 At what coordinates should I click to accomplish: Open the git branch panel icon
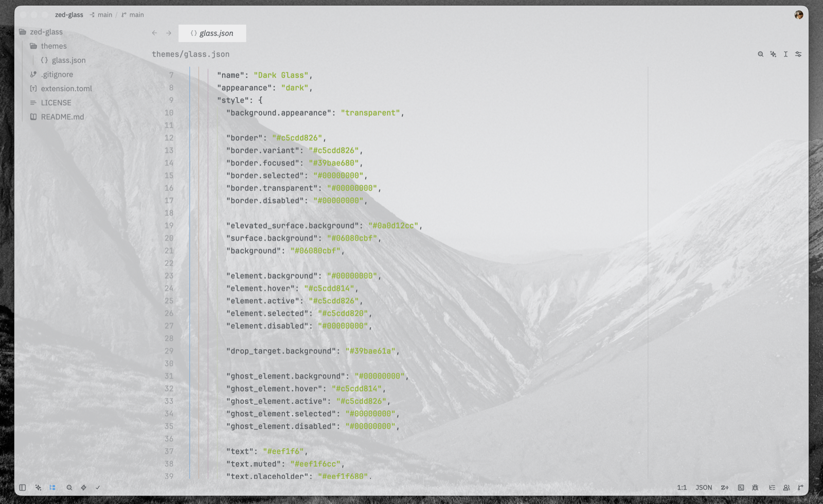(x=800, y=488)
